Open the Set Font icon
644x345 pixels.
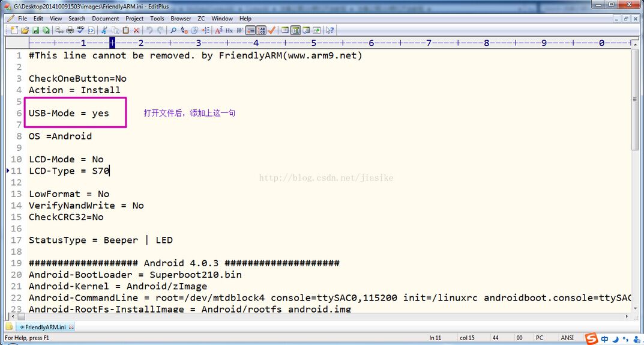click(219, 30)
